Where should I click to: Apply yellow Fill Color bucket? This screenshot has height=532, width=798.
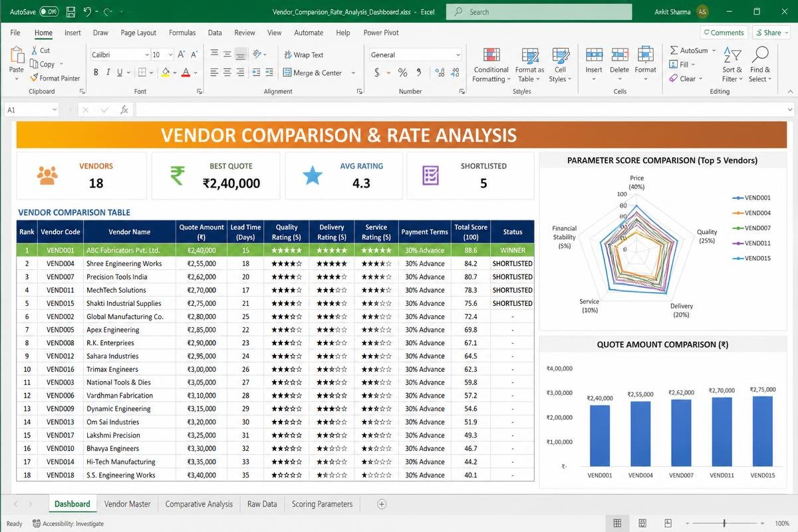[x=166, y=72]
